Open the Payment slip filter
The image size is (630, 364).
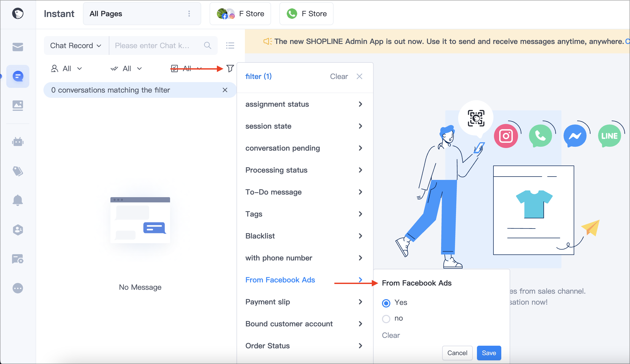[305, 302]
